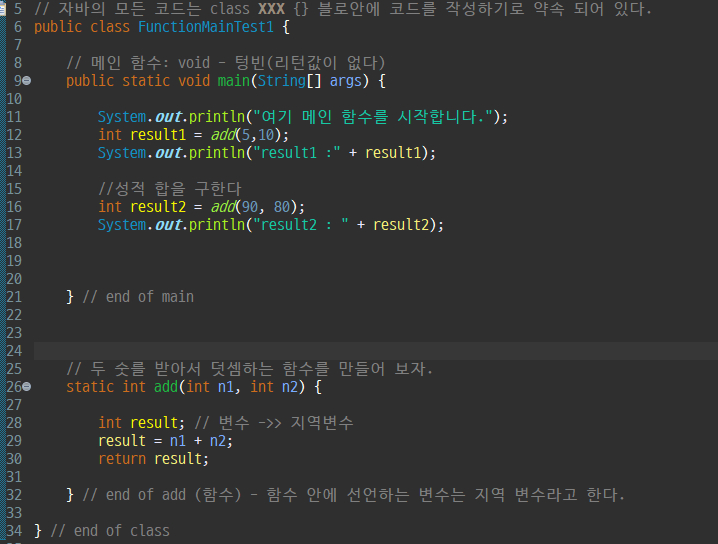This screenshot has height=544, width=718.
Task: Click line number 34 in the gutter
Action: [x=14, y=531]
